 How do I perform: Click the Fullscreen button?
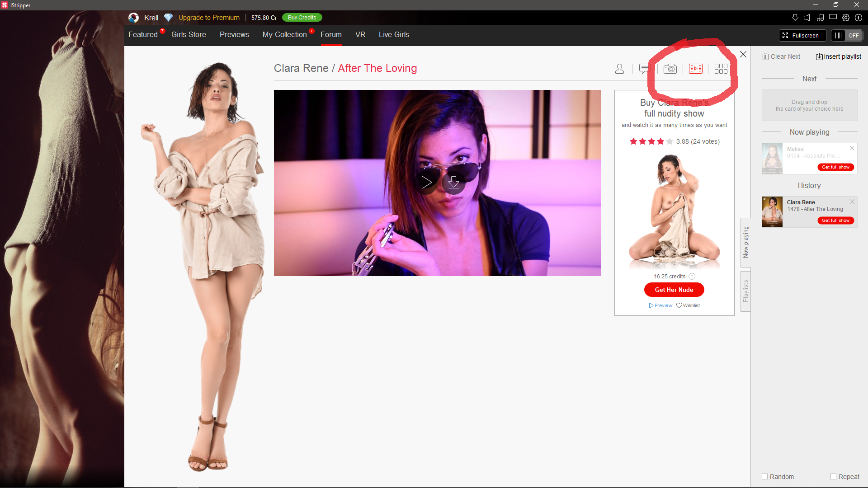[802, 35]
